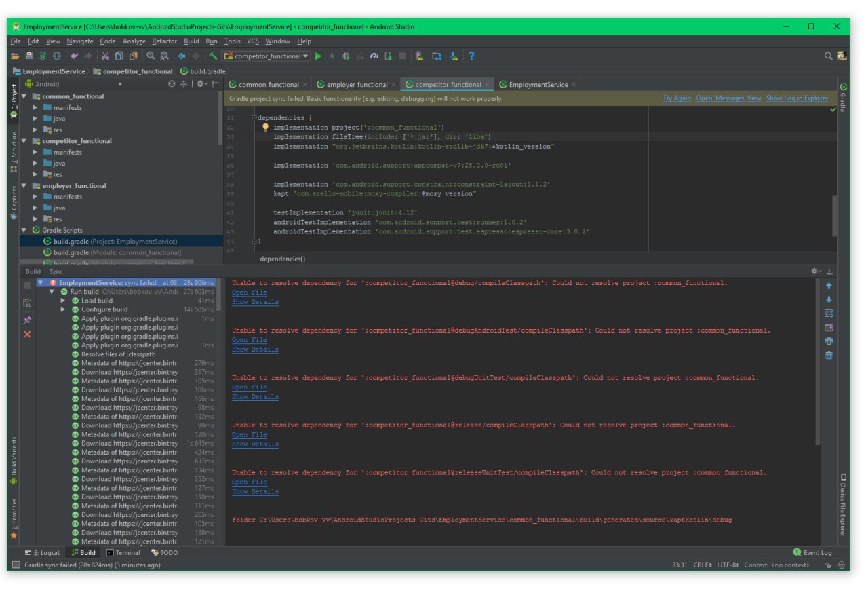Collapse the common_functional module node

click(x=24, y=96)
